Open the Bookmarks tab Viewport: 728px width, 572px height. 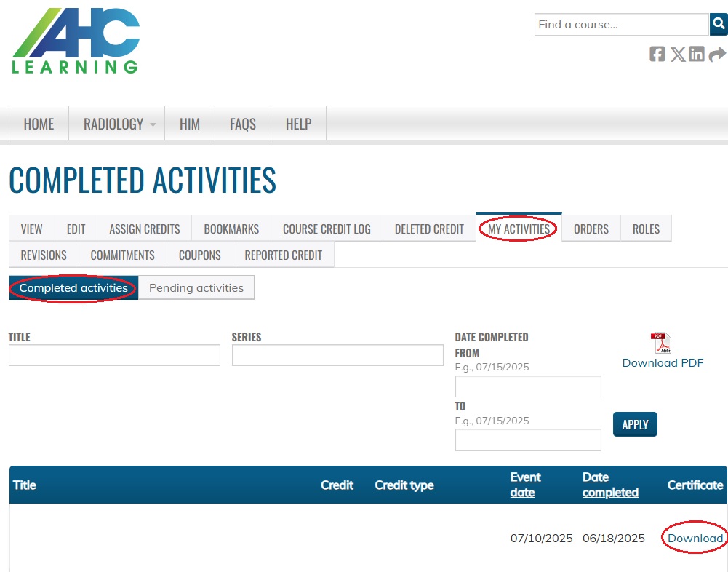(231, 229)
